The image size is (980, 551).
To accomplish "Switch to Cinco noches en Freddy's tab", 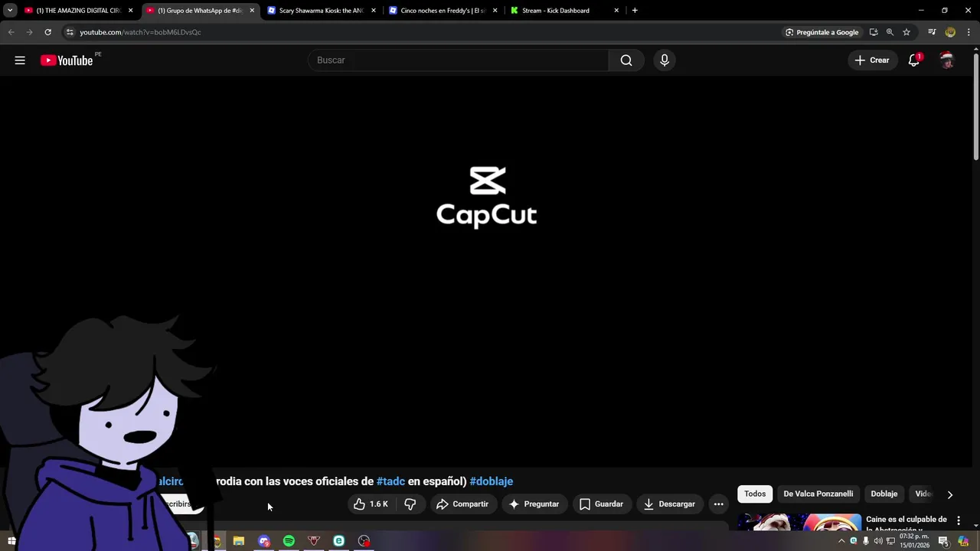I will pyautogui.click(x=442, y=11).
